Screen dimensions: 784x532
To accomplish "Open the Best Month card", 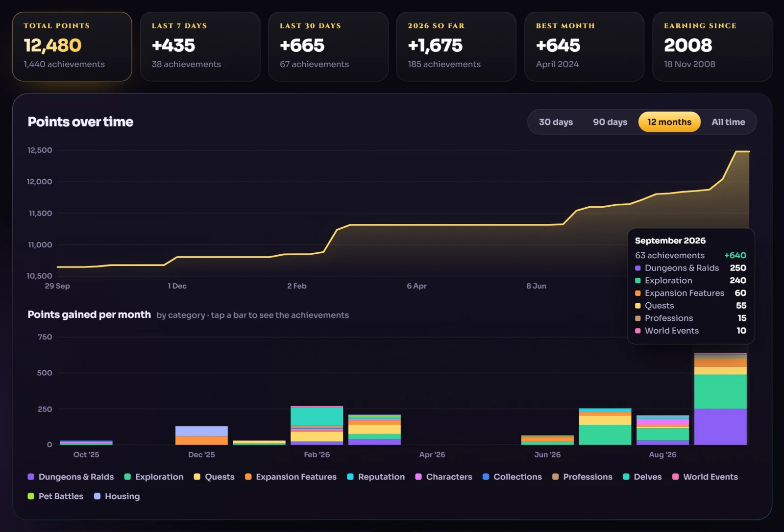I will pyautogui.click(x=584, y=47).
